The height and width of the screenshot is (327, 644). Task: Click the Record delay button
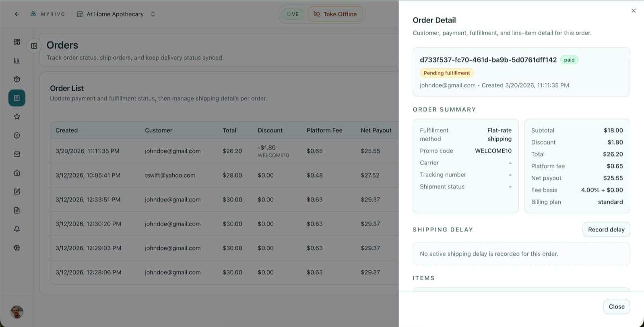pyautogui.click(x=606, y=230)
